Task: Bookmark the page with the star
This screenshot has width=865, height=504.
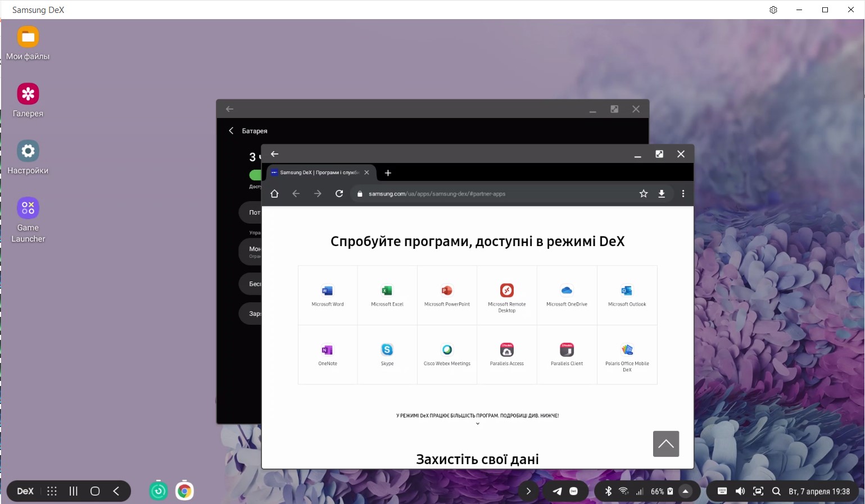Action: [x=644, y=194]
